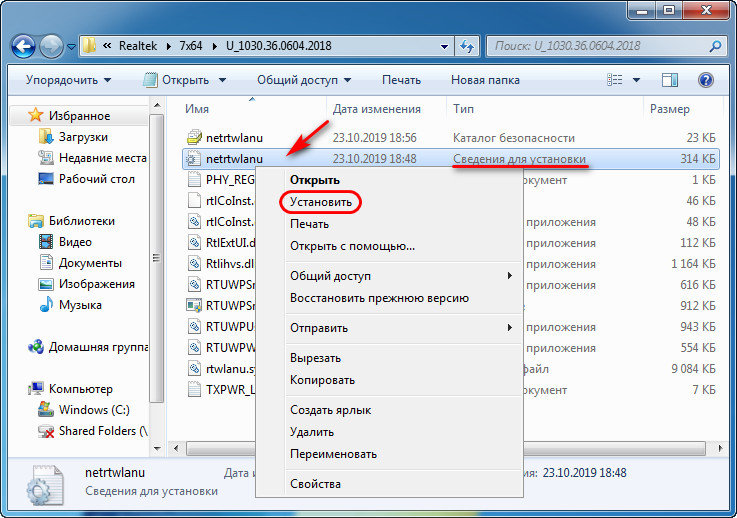Choose Восстановить прежнюю версию
This screenshot has width=737, height=518.
(379, 298)
